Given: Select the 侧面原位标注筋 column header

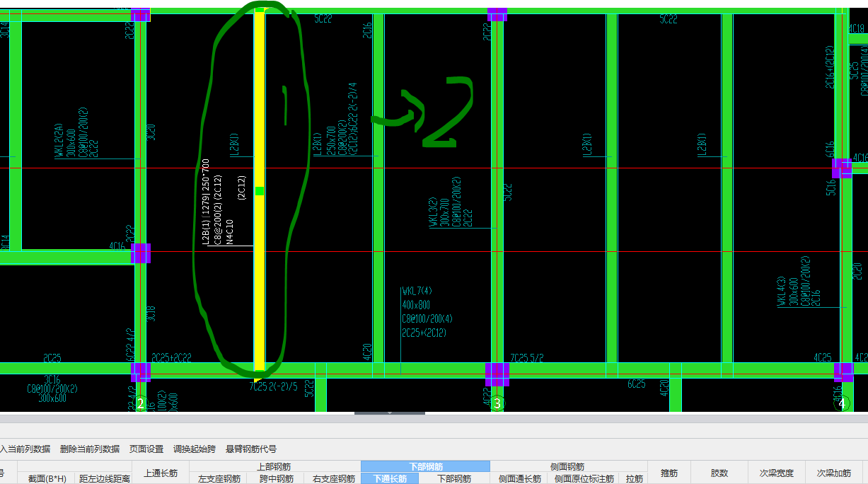Looking at the screenshot, I should (584, 478).
